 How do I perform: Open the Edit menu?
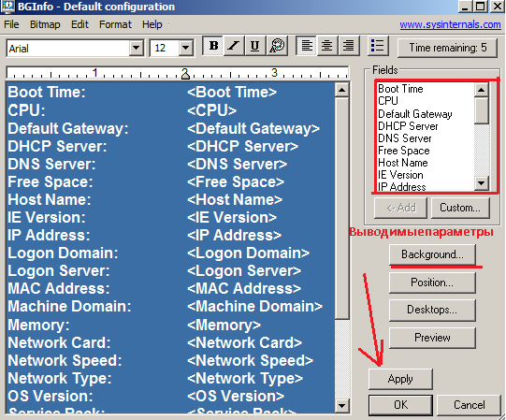(x=80, y=24)
